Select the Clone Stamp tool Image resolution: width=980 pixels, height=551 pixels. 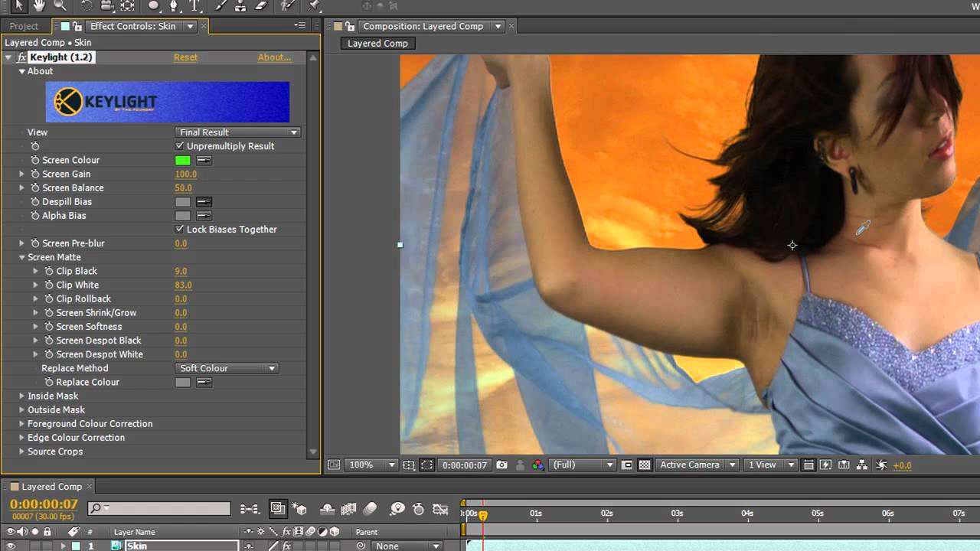coord(240,6)
